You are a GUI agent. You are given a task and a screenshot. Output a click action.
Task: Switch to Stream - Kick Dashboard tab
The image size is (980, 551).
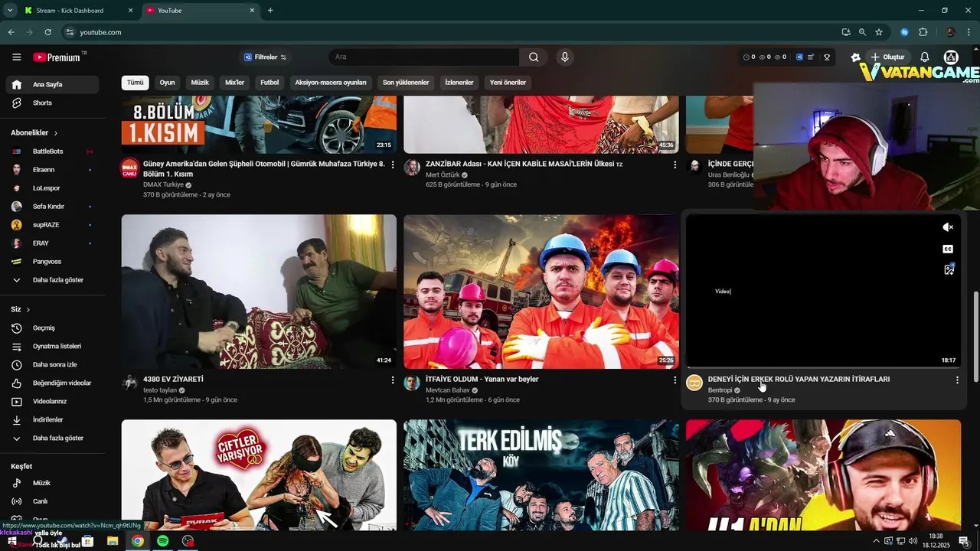79,11
